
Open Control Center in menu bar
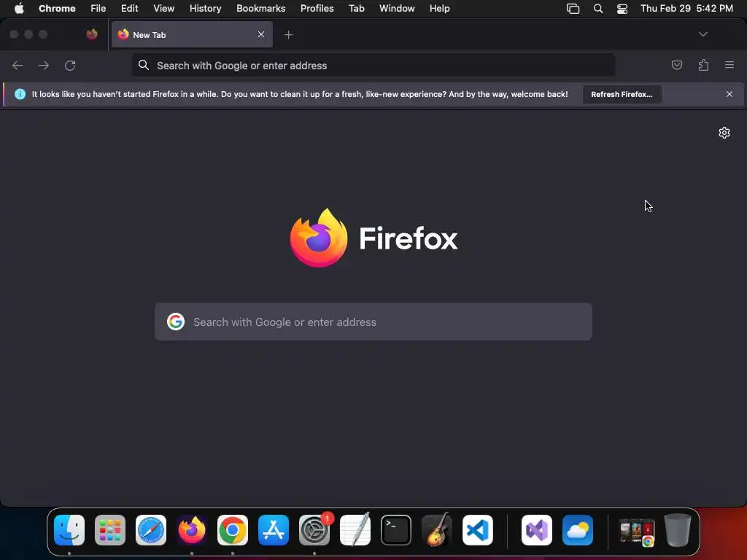622,9
